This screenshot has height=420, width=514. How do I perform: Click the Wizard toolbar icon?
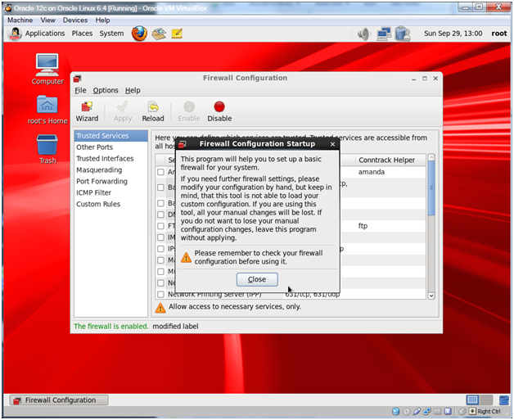click(x=87, y=111)
